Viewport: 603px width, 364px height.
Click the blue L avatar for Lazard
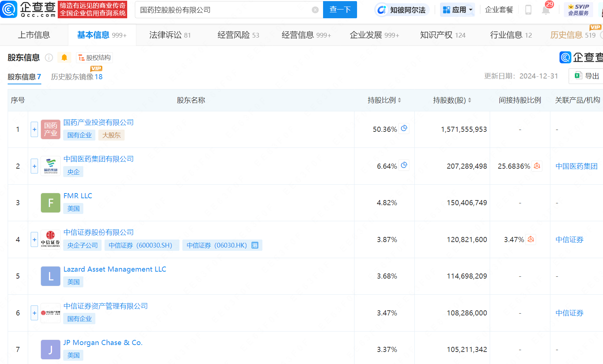50,276
